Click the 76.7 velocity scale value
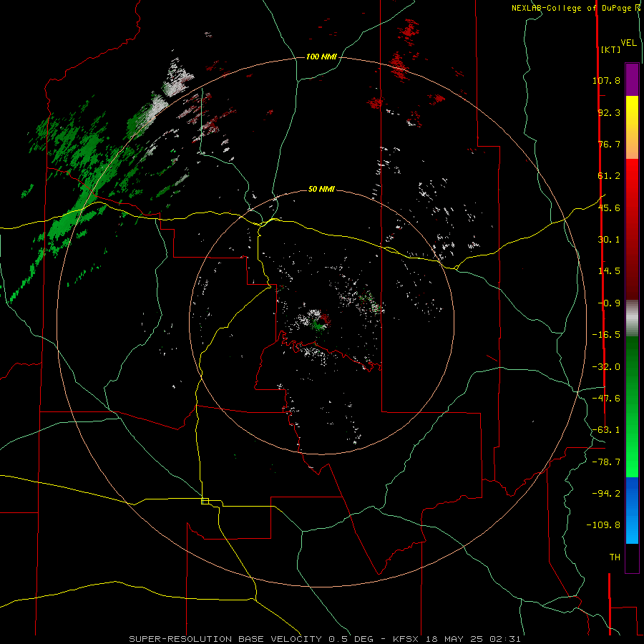644x644 pixels. (x=609, y=144)
